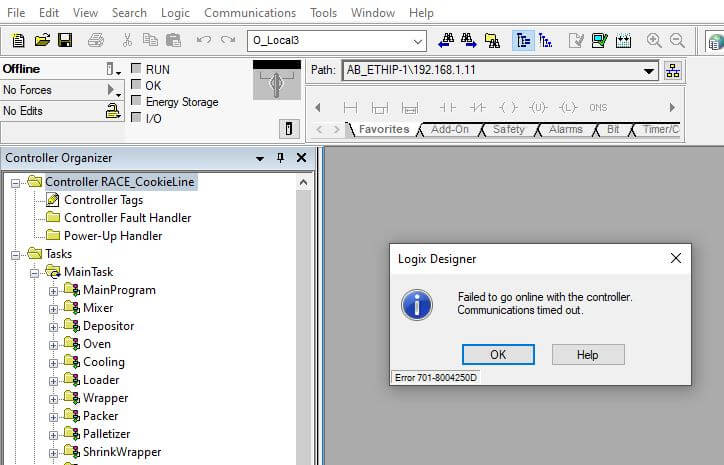This screenshot has width=724, height=465.
Task: Open the Logic menu
Action: click(x=175, y=13)
